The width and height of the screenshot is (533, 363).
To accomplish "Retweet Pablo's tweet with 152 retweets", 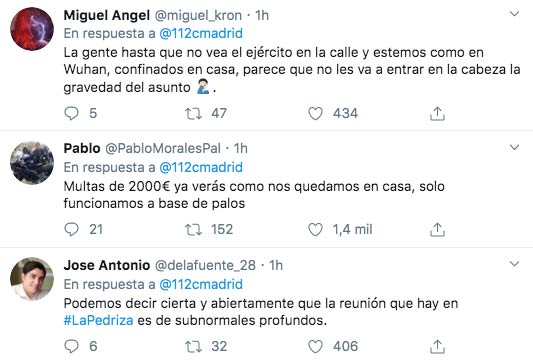I will click(193, 230).
